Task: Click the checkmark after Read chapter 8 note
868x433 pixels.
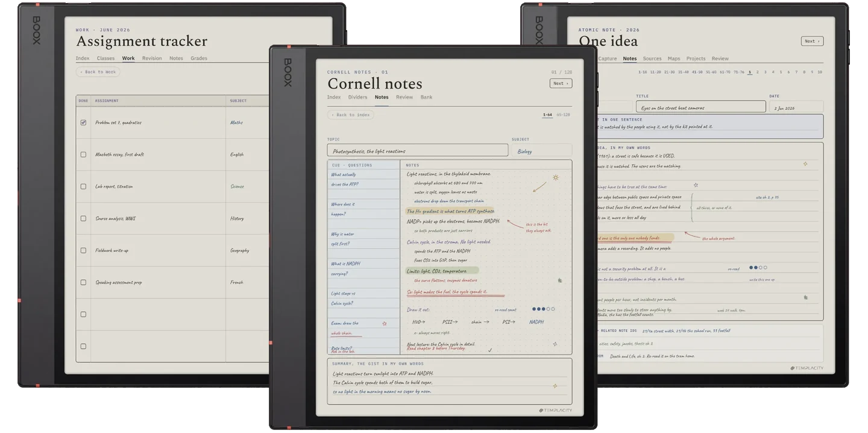Action: tap(489, 350)
